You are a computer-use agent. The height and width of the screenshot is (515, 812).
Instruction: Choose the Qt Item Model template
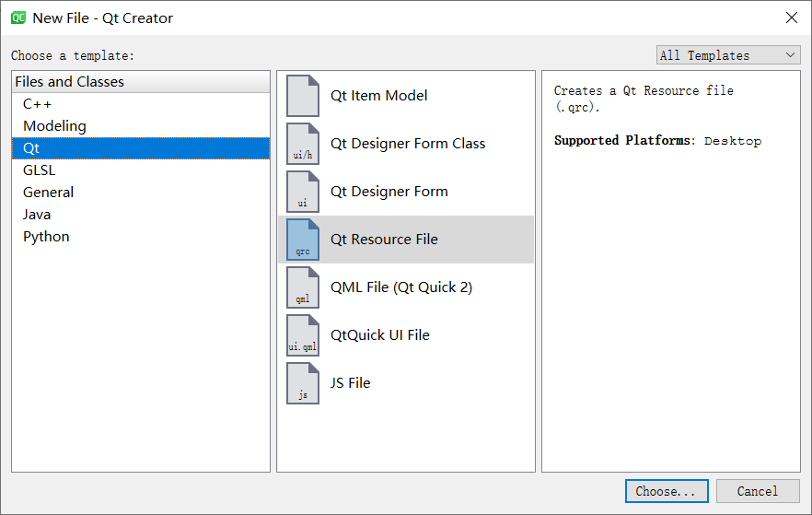coord(406,96)
